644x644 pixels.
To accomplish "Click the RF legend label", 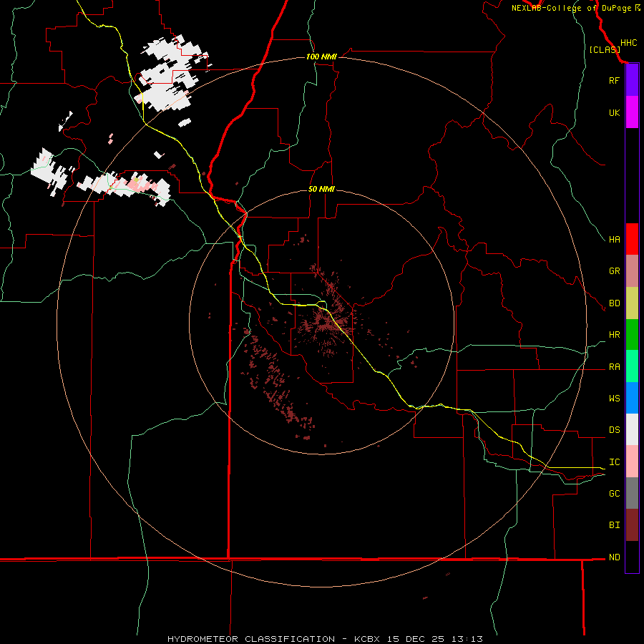I will pyautogui.click(x=614, y=80).
